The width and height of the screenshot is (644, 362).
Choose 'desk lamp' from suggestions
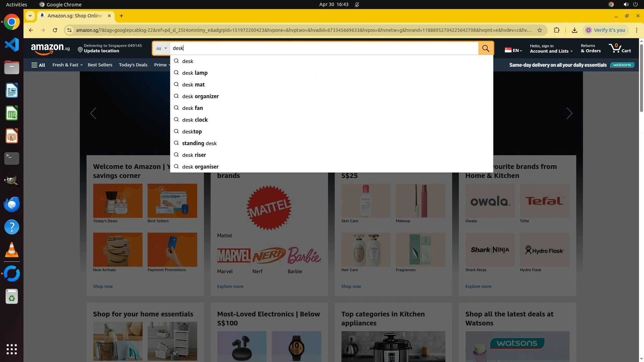[x=195, y=73]
